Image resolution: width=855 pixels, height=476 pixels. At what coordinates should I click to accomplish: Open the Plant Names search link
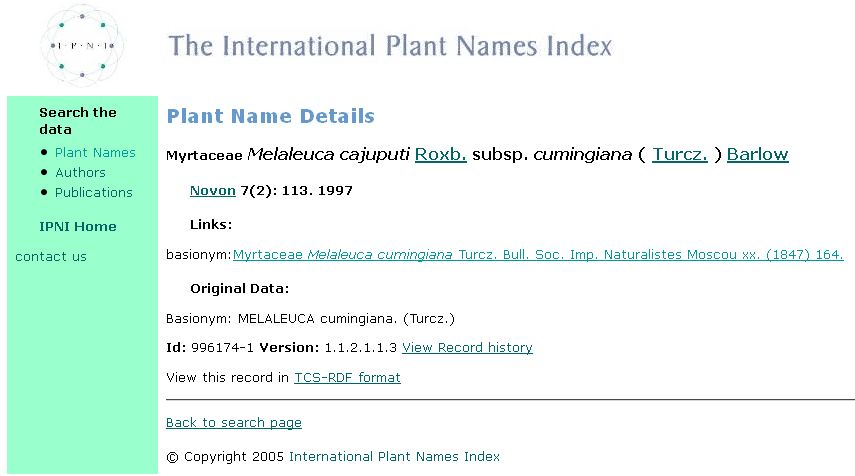point(95,153)
